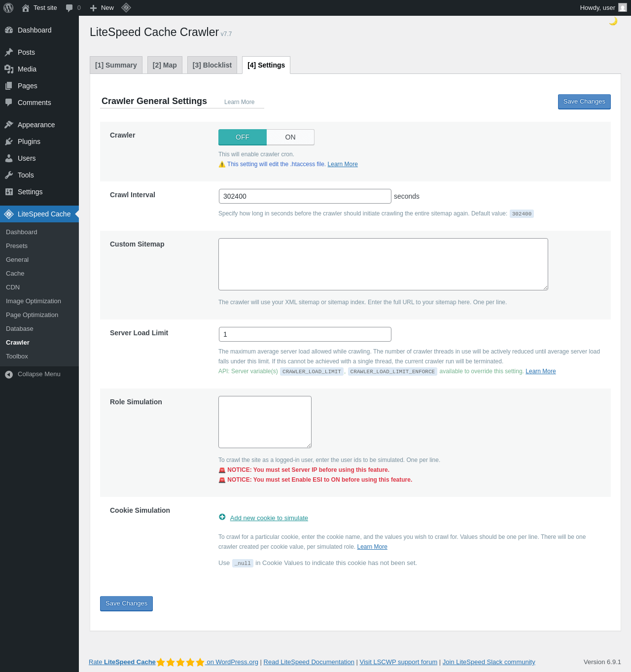Click the _null code badge
The height and width of the screenshot is (672, 631).
[243, 563]
